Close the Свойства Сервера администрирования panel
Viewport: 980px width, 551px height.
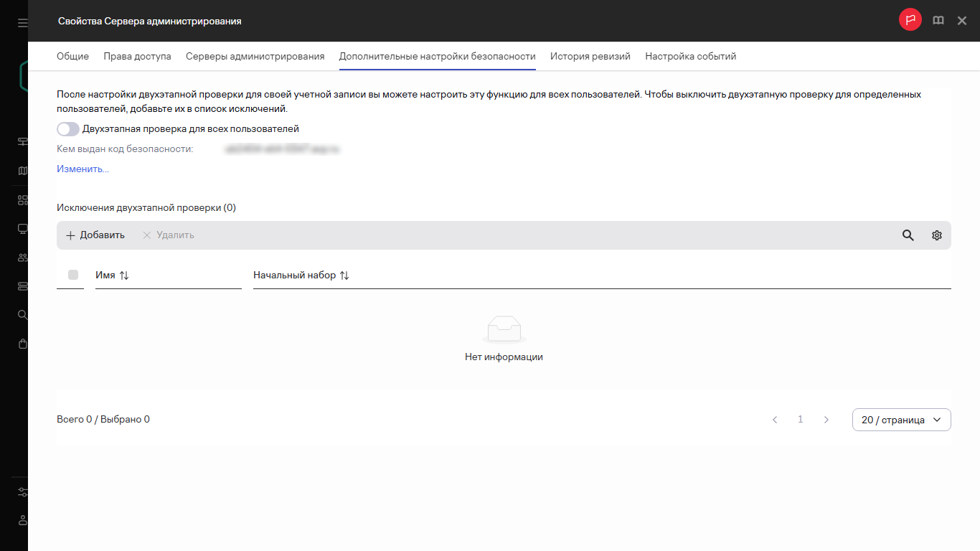click(x=962, y=21)
